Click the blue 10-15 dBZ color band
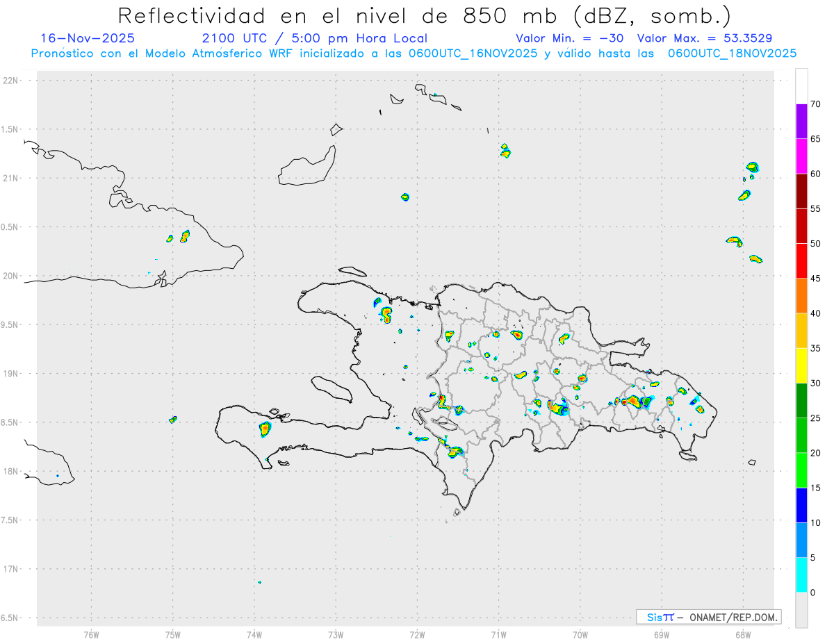Image resolution: width=834 pixels, height=644 pixels. pos(801,505)
